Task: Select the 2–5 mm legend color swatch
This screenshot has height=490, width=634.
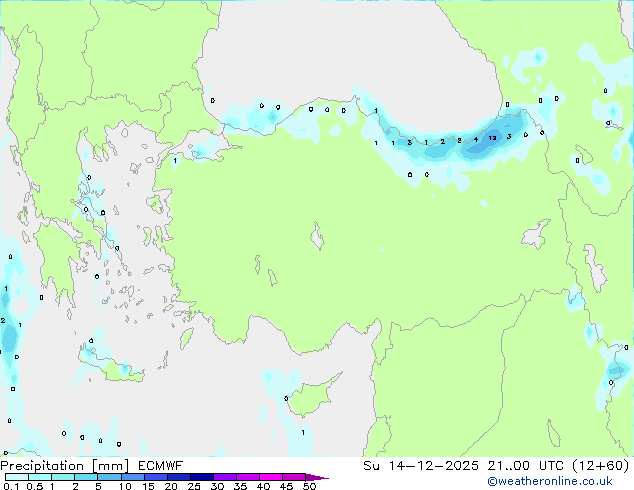Action: tap(86, 477)
